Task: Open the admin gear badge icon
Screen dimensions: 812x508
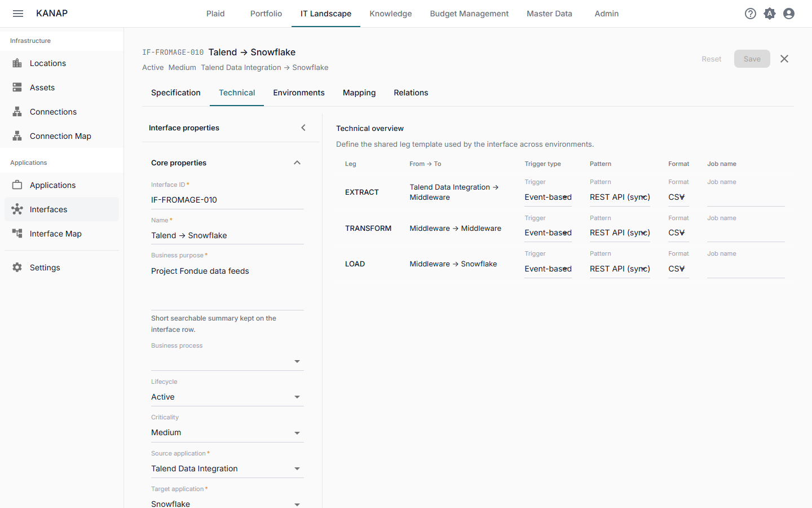Action: click(x=770, y=14)
